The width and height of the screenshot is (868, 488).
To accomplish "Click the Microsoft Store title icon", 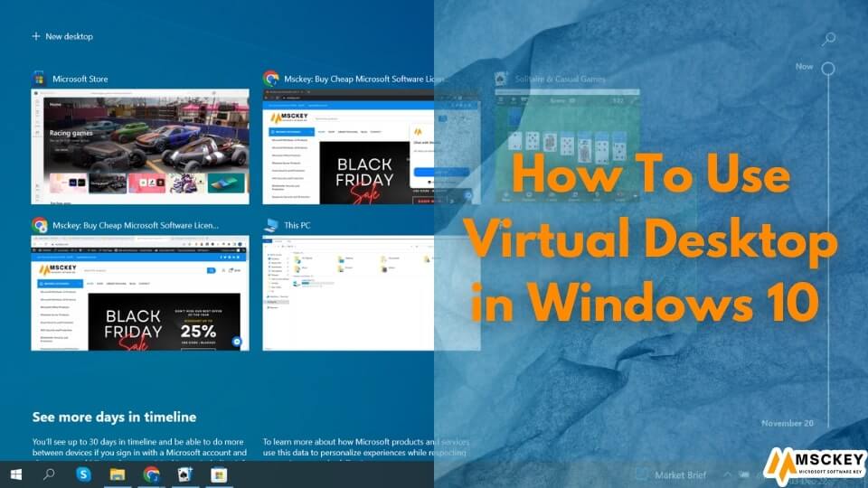I will (39, 79).
